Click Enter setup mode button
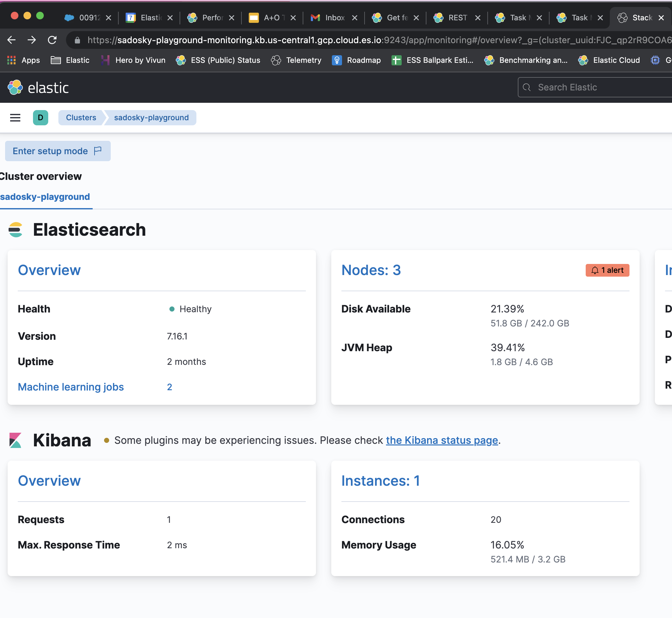Viewport: 672px width, 618px height. (x=58, y=151)
